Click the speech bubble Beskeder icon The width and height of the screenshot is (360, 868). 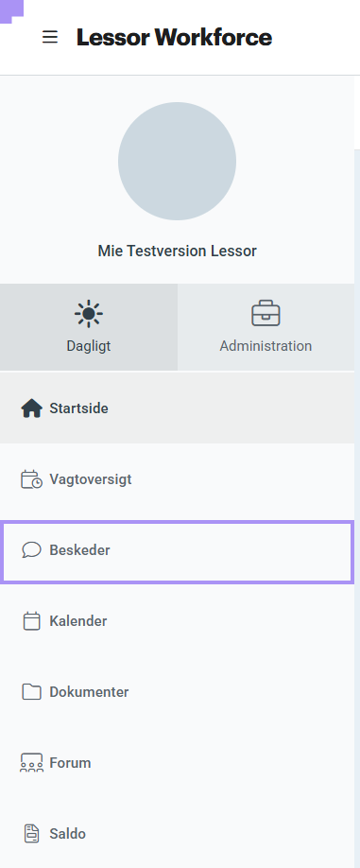pyautogui.click(x=31, y=550)
